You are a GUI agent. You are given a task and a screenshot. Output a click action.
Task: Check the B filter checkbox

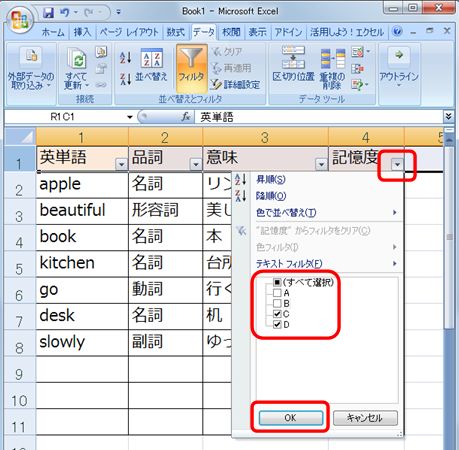277,303
